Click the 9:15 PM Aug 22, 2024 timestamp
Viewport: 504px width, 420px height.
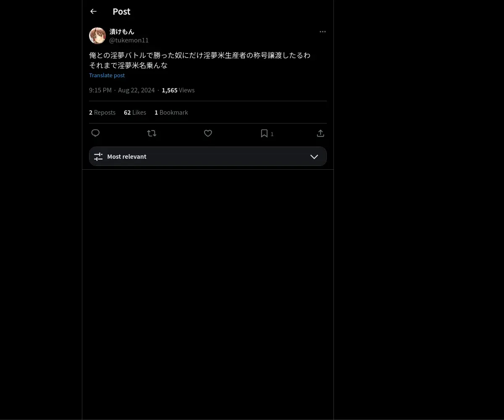point(122,90)
